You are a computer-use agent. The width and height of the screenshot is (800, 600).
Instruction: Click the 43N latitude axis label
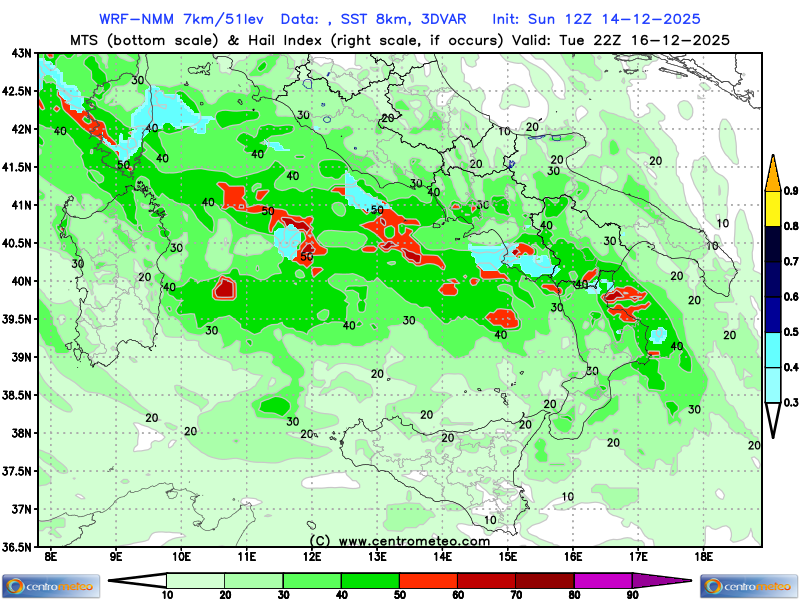tap(18, 52)
